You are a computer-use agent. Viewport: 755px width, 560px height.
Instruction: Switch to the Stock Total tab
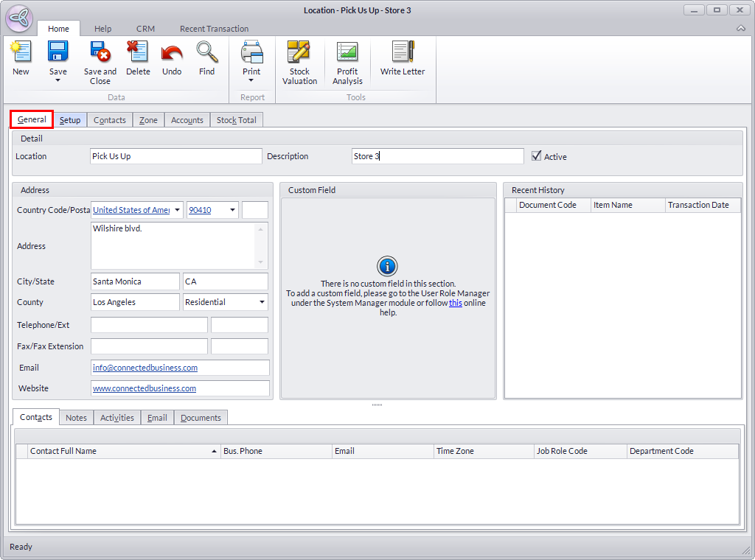(236, 120)
